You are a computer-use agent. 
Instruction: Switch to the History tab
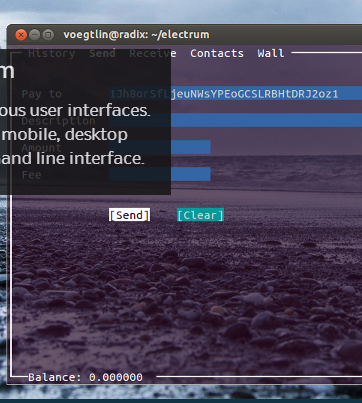[52, 53]
